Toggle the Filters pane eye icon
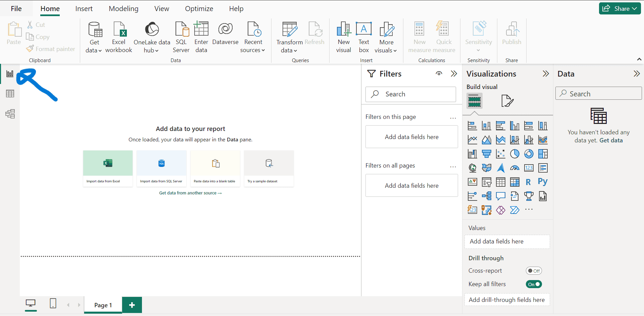The image size is (644, 316). pyautogui.click(x=439, y=74)
